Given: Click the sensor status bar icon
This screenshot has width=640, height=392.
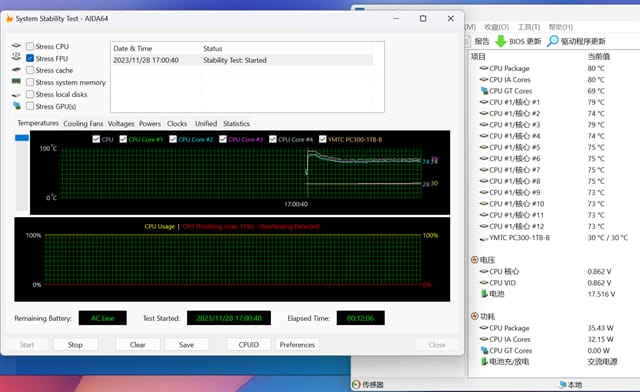Looking at the screenshot, I should pos(356,384).
